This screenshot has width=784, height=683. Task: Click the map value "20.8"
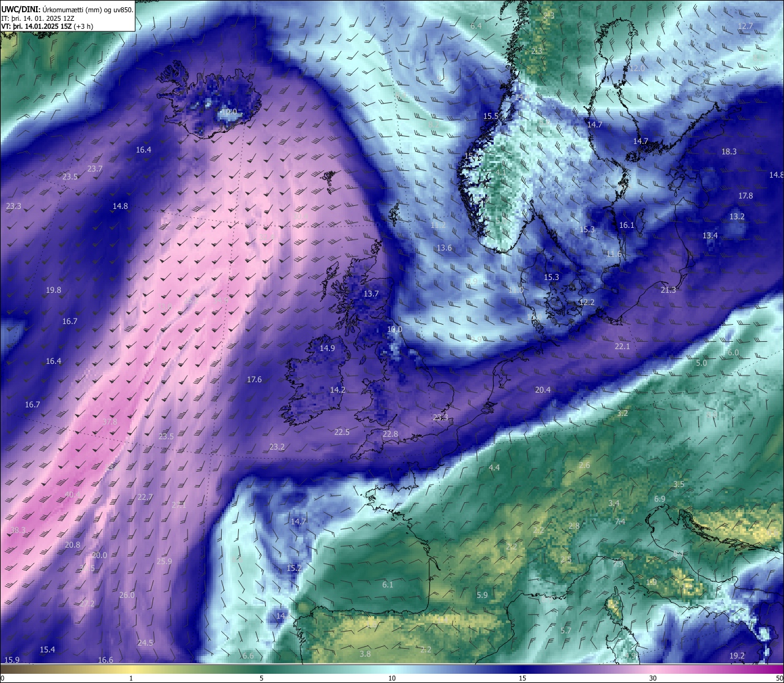coord(72,545)
